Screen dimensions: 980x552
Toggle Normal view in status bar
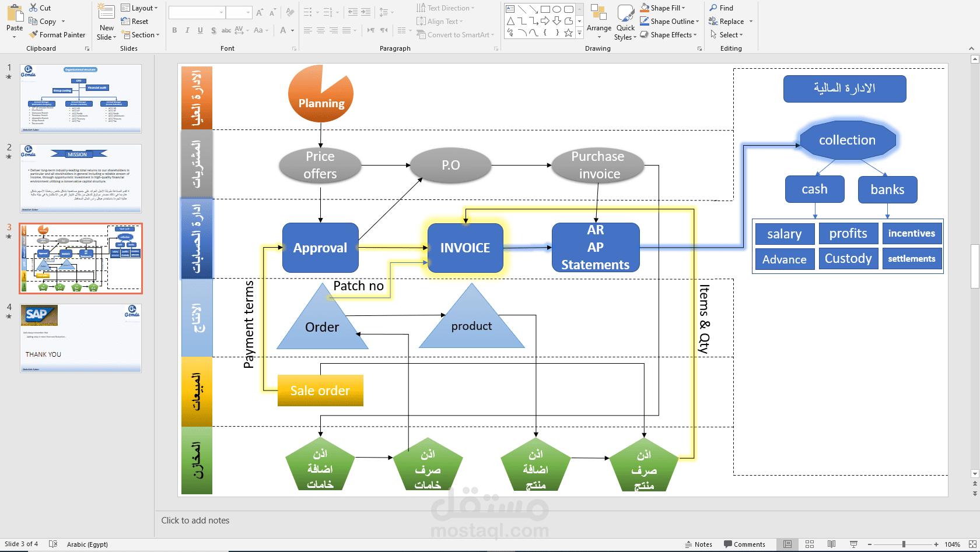point(787,544)
